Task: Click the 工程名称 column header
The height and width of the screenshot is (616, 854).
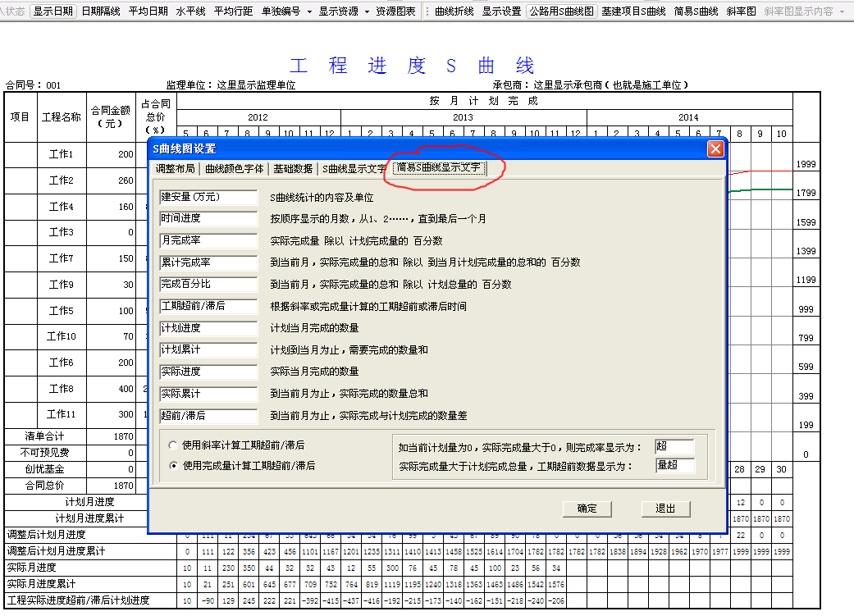Action: (x=62, y=117)
